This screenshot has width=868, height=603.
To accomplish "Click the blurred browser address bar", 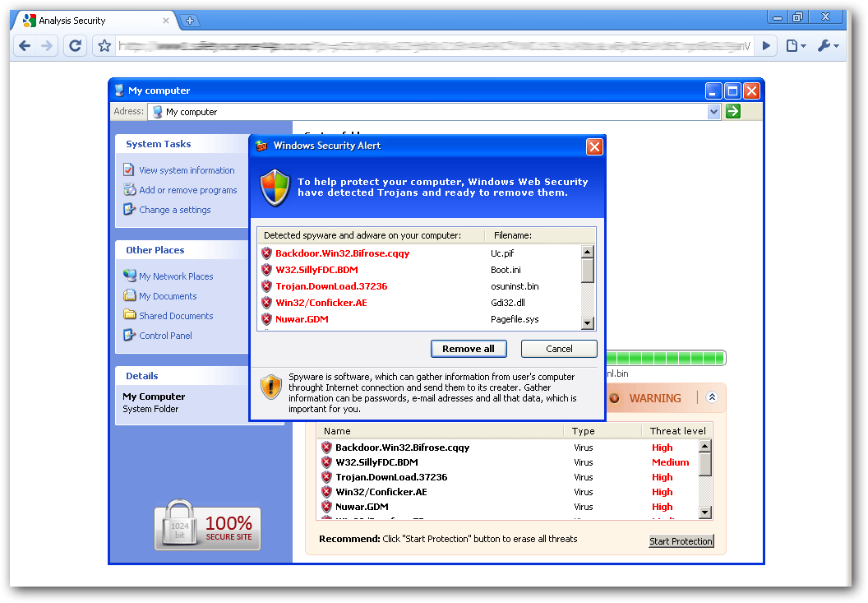I will pos(434,45).
